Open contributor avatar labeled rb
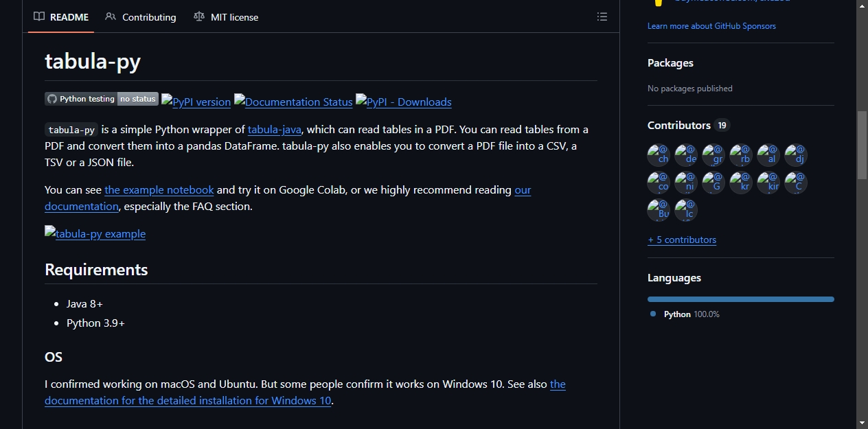 [741, 155]
